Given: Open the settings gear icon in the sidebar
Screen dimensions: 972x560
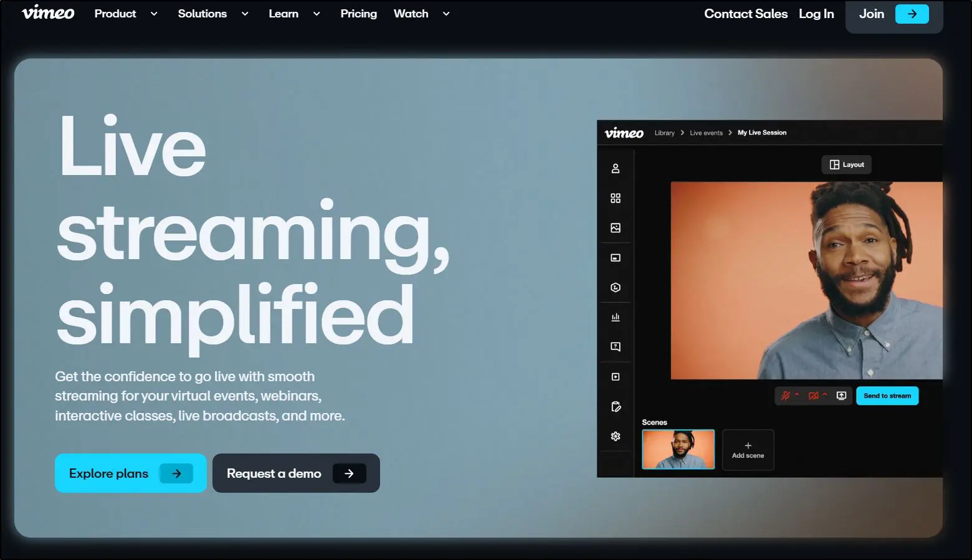Looking at the screenshot, I should tap(616, 437).
